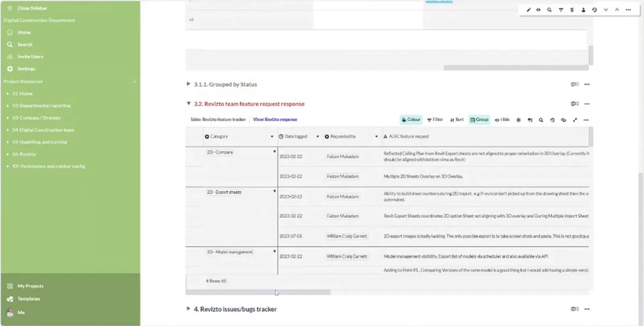Click the # Rows: 65 footer

pyautogui.click(x=216, y=281)
